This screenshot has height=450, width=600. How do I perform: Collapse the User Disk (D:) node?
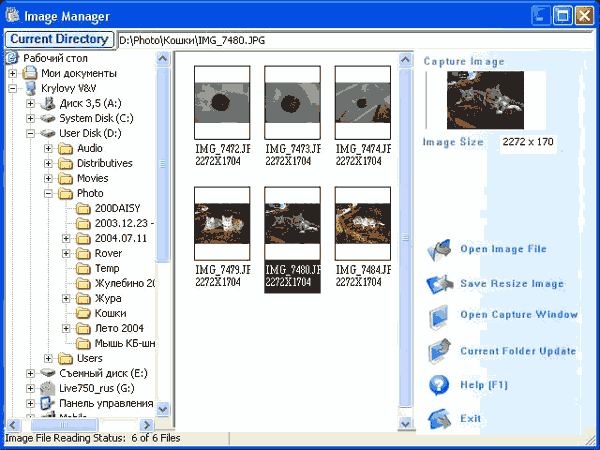30,134
